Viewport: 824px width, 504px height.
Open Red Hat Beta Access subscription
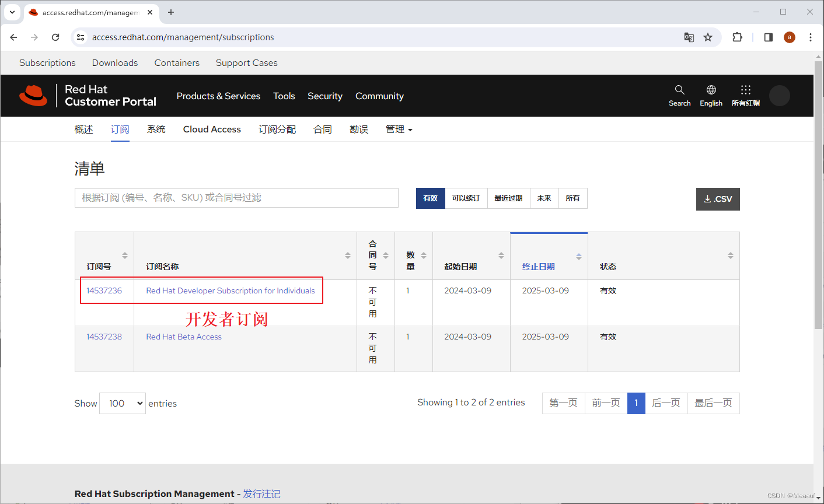[x=184, y=337]
